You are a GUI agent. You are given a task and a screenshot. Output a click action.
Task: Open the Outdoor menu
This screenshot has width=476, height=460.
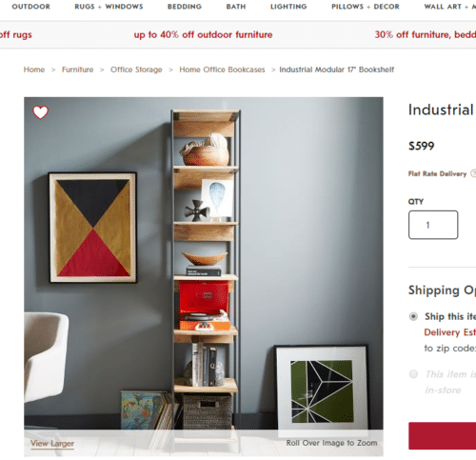pos(31,7)
